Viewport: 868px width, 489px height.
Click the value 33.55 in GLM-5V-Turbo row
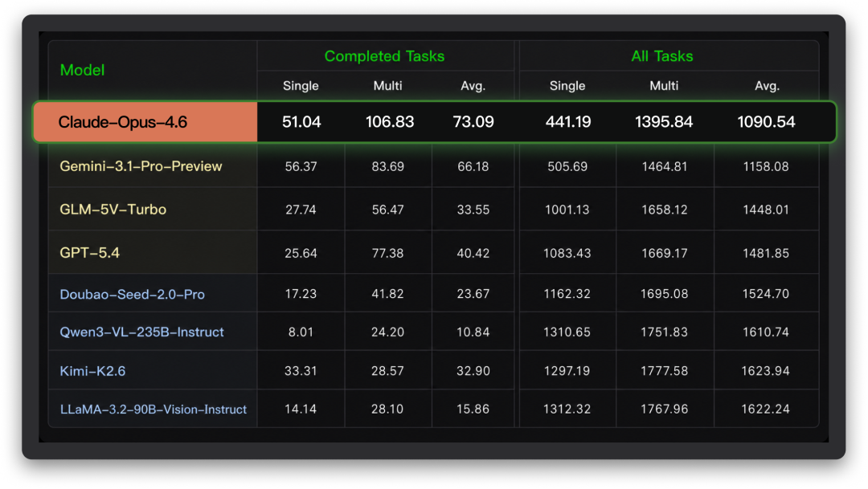pyautogui.click(x=473, y=210)
